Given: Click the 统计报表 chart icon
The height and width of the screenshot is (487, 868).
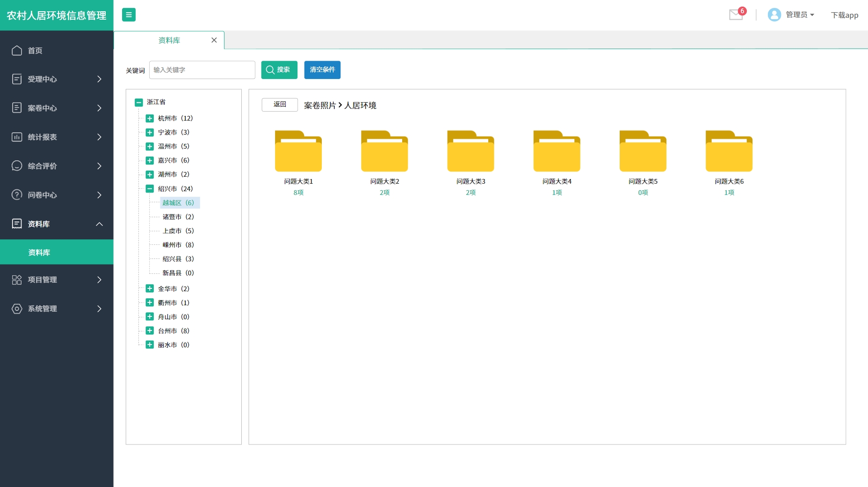Looking at the screenshot, I should (17, 137).
